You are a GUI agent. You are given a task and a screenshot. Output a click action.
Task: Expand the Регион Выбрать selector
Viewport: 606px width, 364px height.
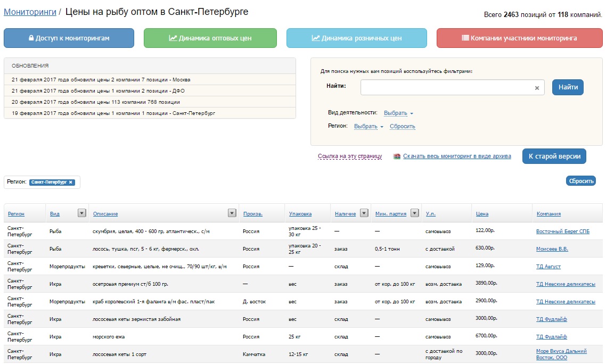pos(368,126)
